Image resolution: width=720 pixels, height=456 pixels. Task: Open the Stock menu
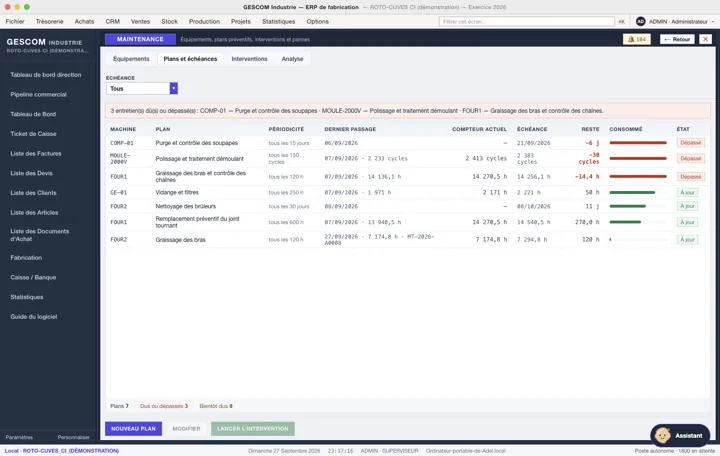169,22
